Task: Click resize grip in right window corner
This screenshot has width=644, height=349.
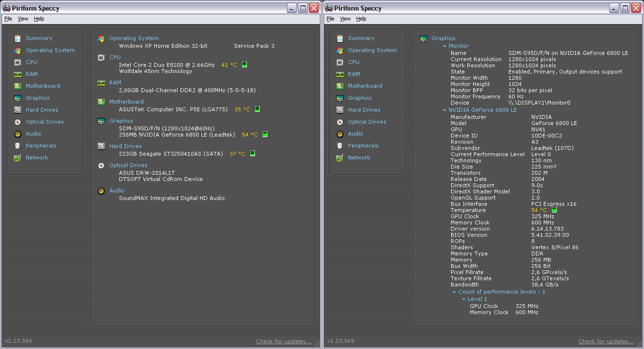Action: point(640,345)
